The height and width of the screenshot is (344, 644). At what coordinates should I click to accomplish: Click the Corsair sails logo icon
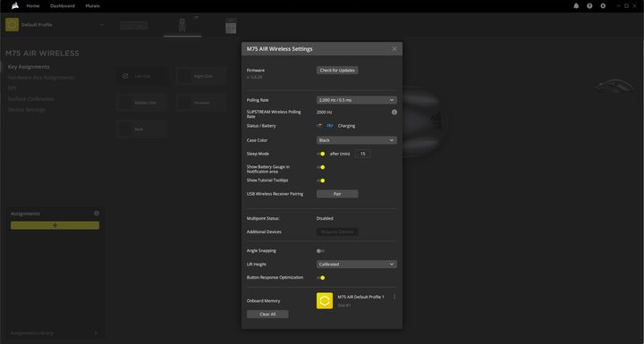tap(15, 5)
